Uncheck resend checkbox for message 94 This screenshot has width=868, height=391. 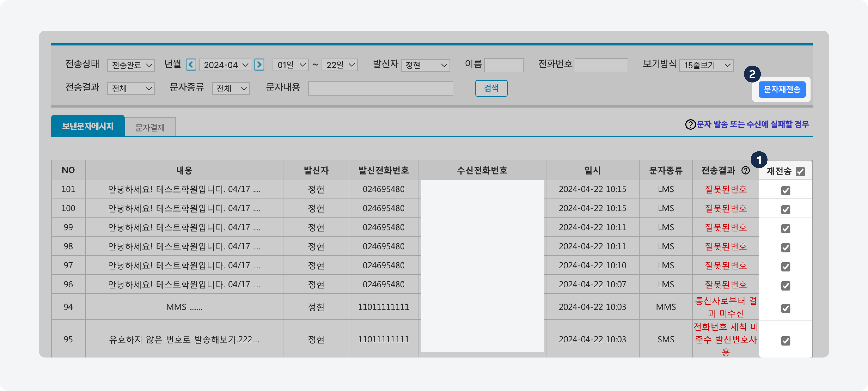click(x=786, y=308)
